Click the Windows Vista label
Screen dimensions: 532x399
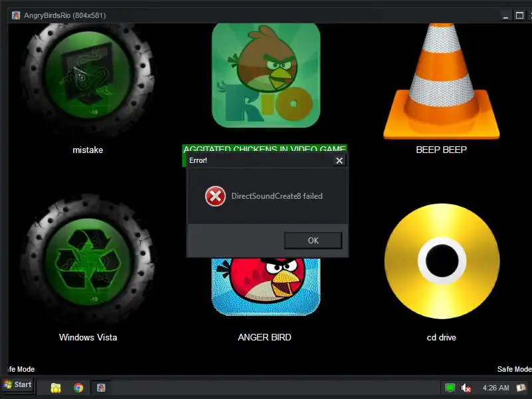click(x=88, y=337)
